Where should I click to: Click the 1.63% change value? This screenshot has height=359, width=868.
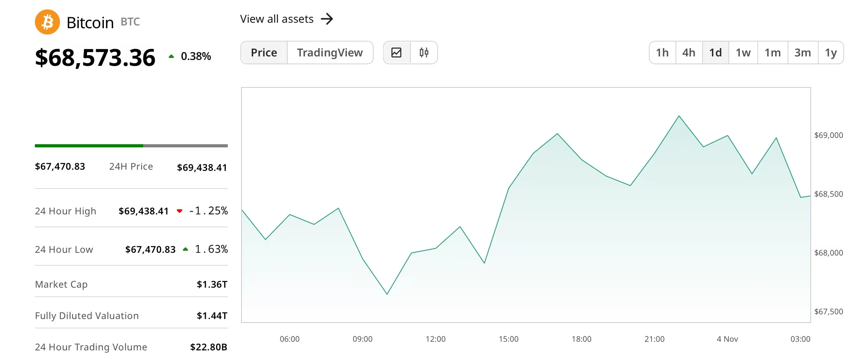coord(212,249)
